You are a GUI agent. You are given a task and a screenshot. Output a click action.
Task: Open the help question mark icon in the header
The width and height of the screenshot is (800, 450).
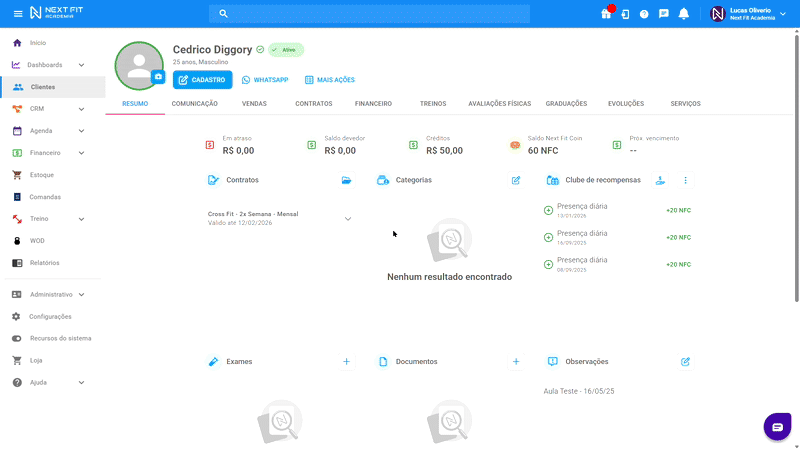click(x=644, y=14)
